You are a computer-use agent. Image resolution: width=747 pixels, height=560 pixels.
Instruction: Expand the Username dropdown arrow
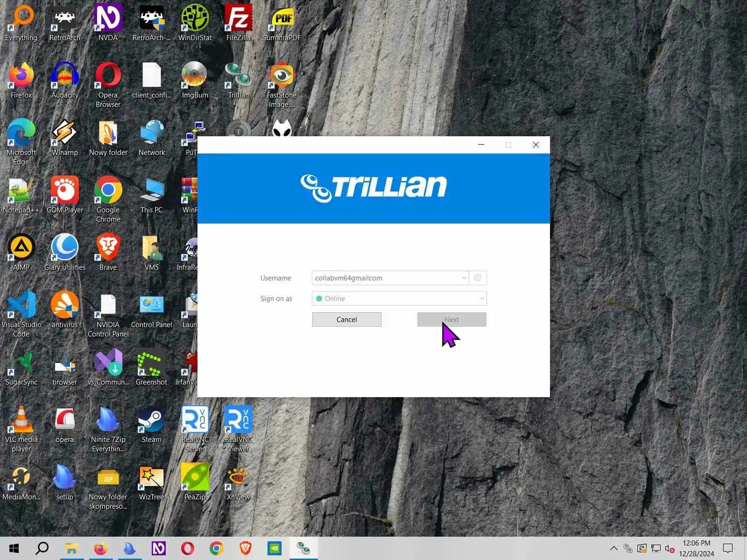click(x=464, y=278)
